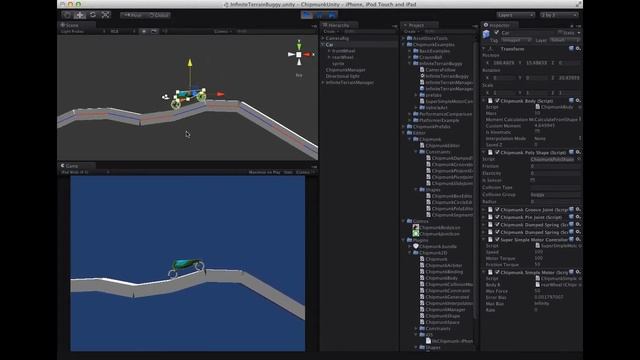Select the Scale tool in the toolbar

click(105, 15)
